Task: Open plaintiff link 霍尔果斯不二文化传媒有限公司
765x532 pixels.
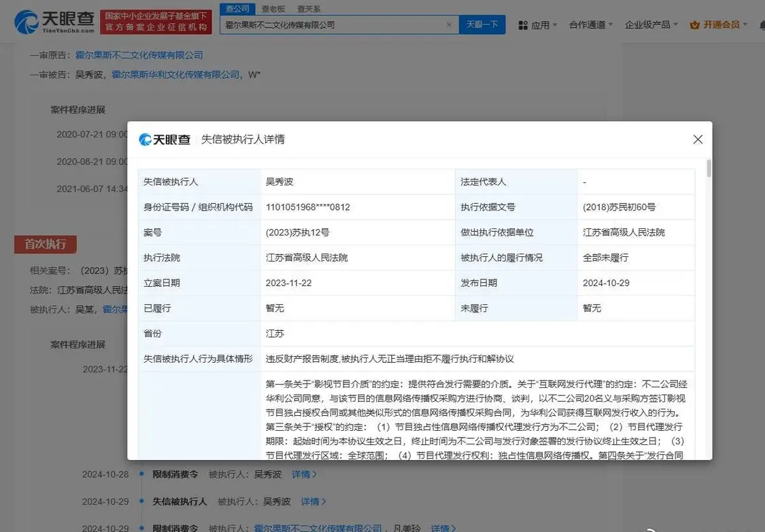Action: pos(139,55)
